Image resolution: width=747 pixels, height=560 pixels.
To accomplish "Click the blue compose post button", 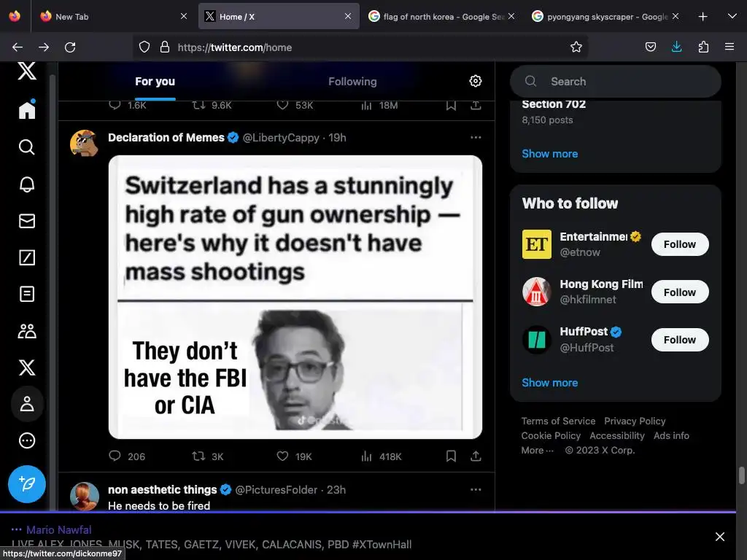I will tap(27, 483).
